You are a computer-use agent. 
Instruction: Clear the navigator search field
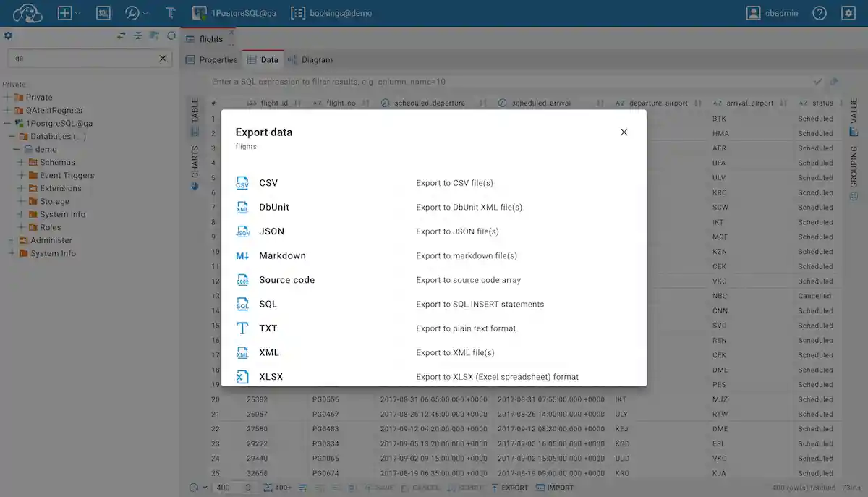(163, 59)
